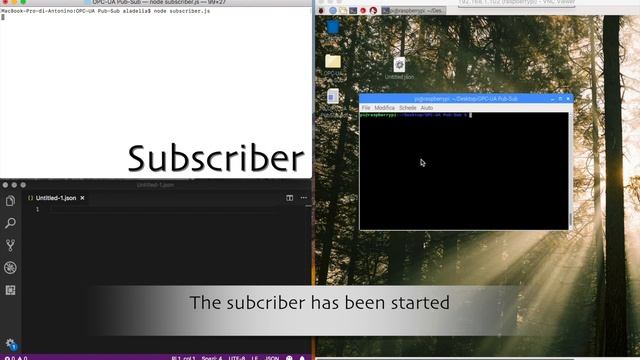
Task: Close the Untitled-1.json editor tab
Action: [x=82, y=198]
